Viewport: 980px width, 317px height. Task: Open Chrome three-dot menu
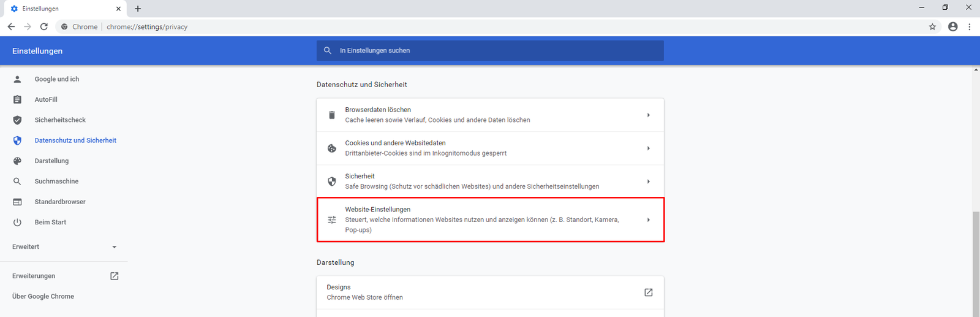[x=969, y=27]
